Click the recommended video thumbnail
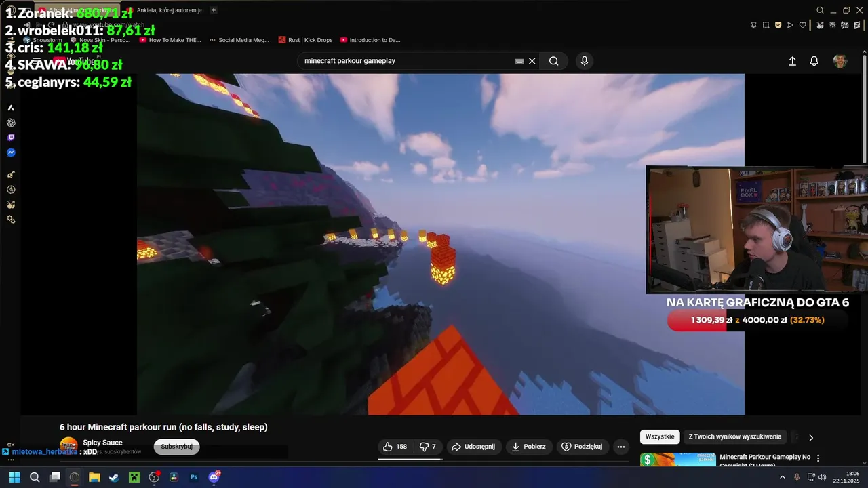This screenshot has width=868, height=488. click(x=678, y=460)
